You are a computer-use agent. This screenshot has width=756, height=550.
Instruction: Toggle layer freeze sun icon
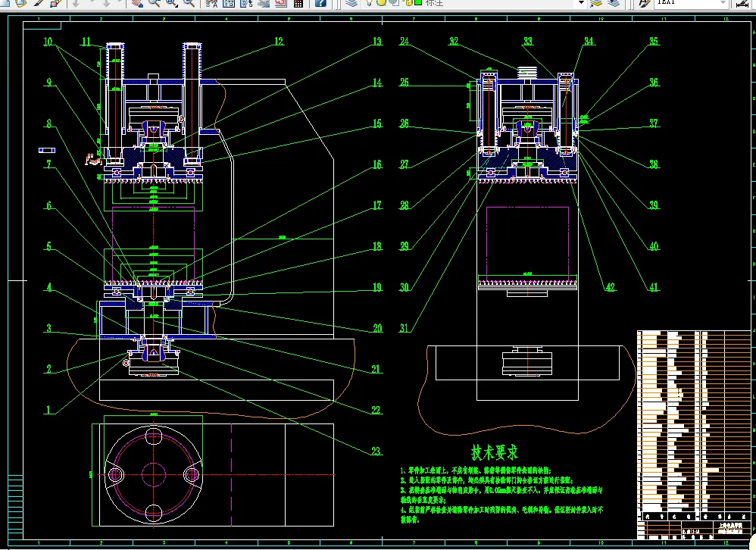[x=381, y=2]
